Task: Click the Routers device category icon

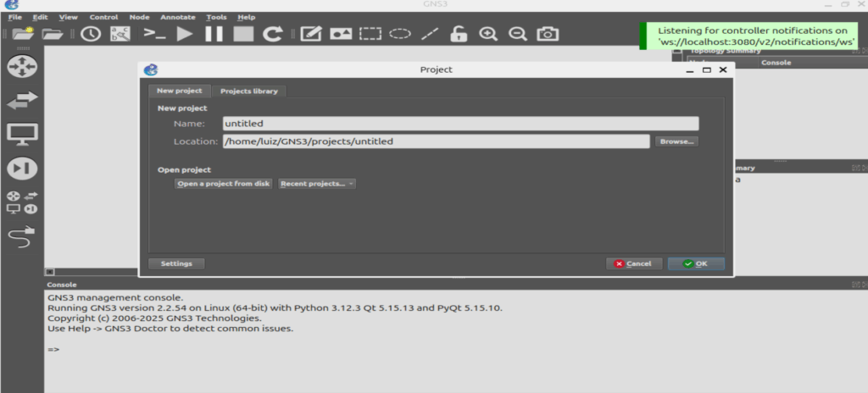Action: pos(22,68)
